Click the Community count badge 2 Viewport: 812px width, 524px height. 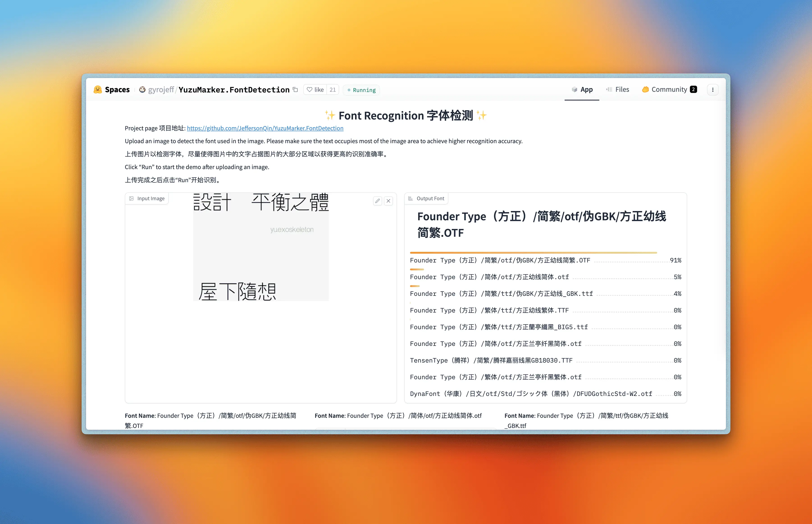693,90
